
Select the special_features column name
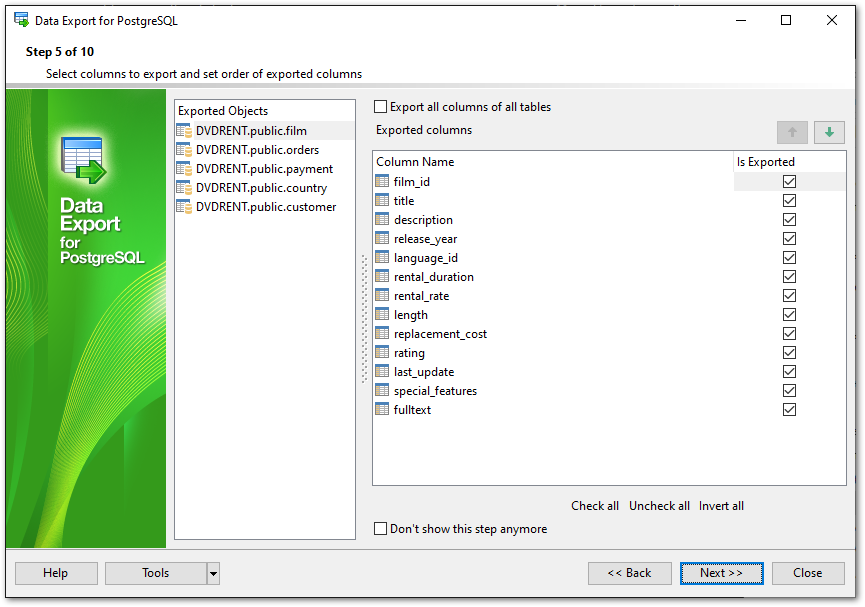[x=435, y=391]
